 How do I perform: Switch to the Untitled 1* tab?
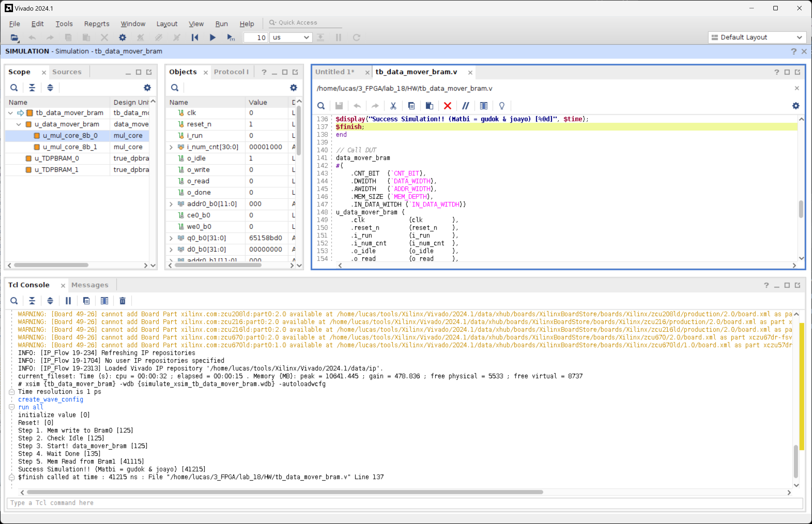point(335,72)
